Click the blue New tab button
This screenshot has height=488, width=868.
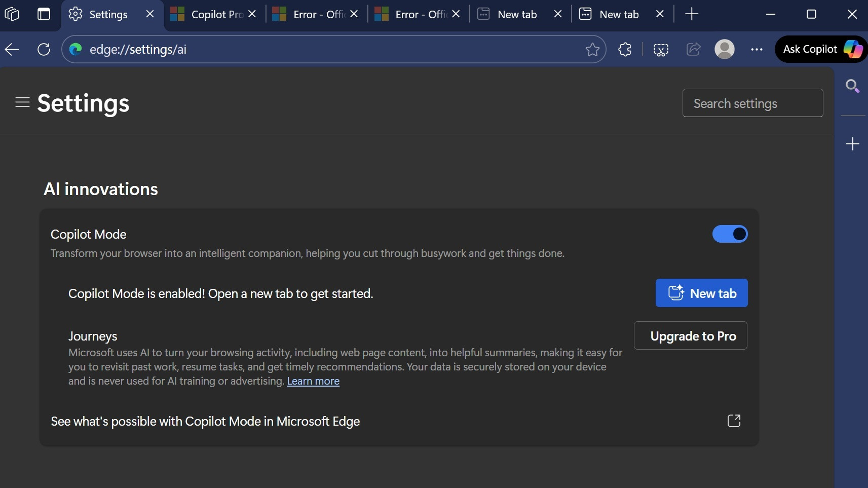tap(702, 293)
